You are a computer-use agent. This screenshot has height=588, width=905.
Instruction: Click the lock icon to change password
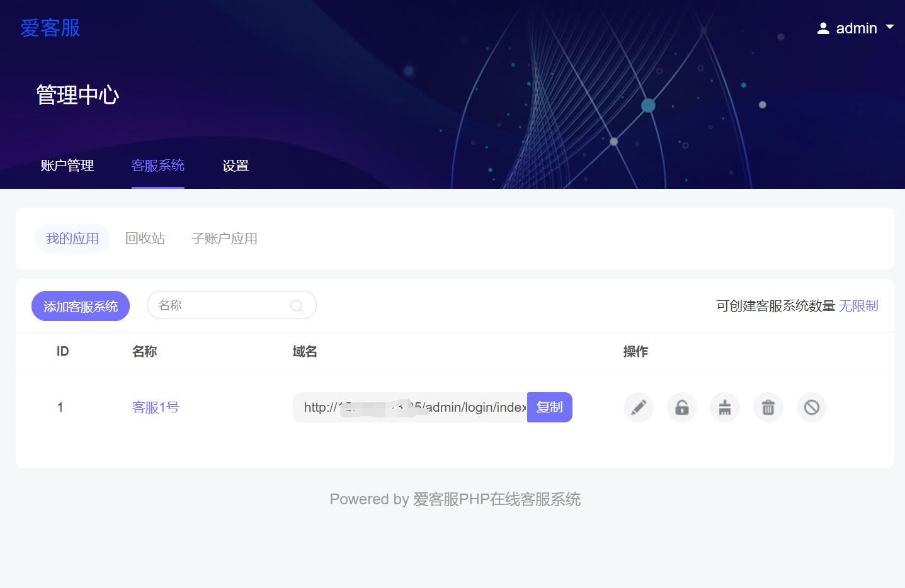click(x=681, y=407)
